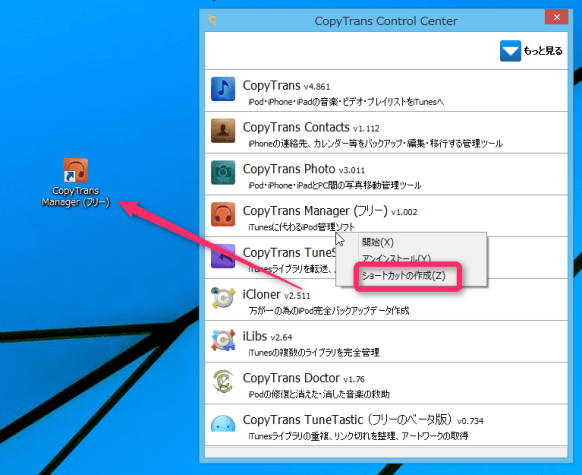Expand the もっと見る dropdown arrow
Image resolution: width=582 pixels, height=475 pixels.
[510, 51]
